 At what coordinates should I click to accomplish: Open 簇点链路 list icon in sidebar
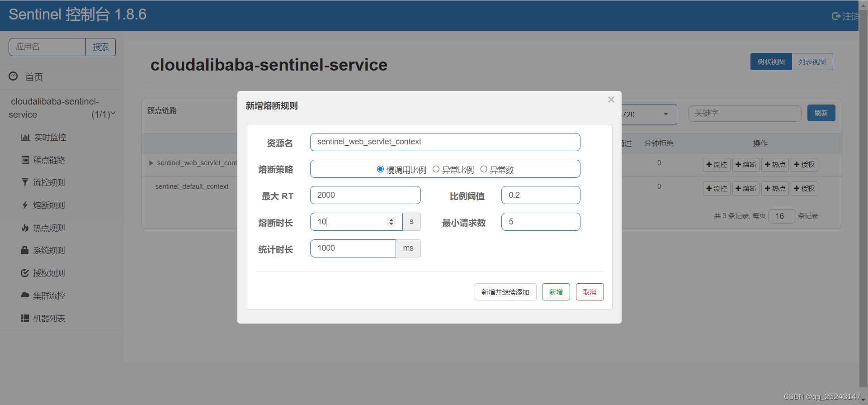(x=25, y=160)
